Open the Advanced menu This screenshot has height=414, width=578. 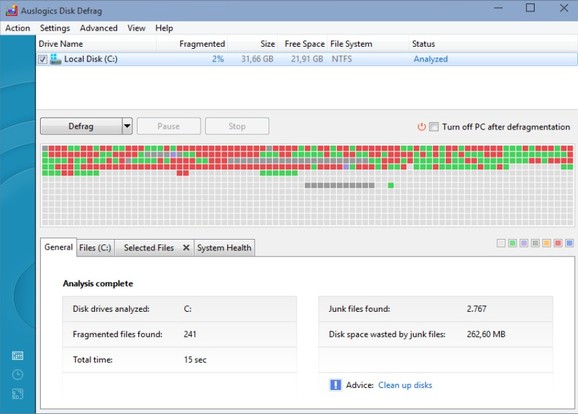[98, 28]
